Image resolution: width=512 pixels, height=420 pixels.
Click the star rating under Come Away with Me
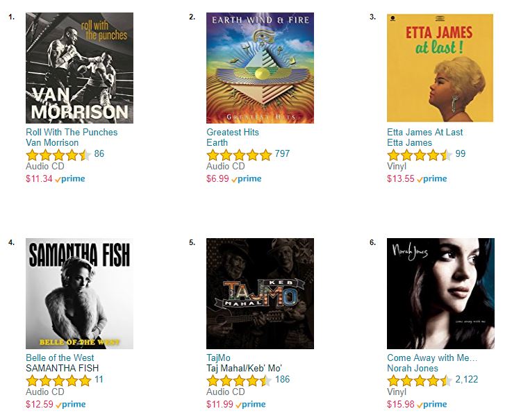pyautogui.click(x=420, y=380)
